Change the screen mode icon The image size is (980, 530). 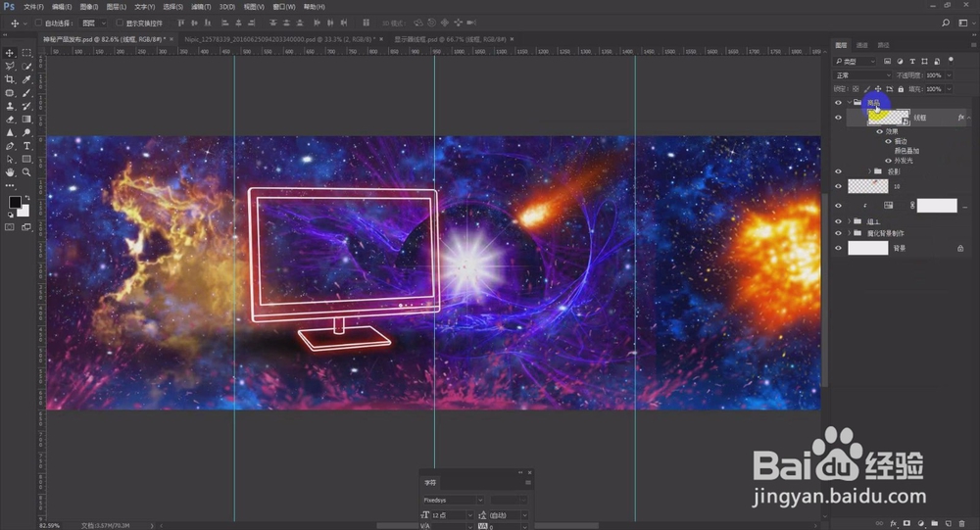tap(26, 227)
